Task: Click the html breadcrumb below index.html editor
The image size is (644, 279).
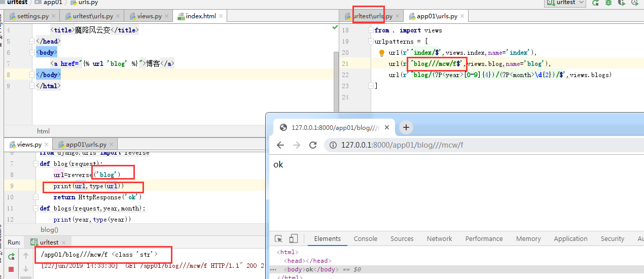Action: click(x=43, y=131)
